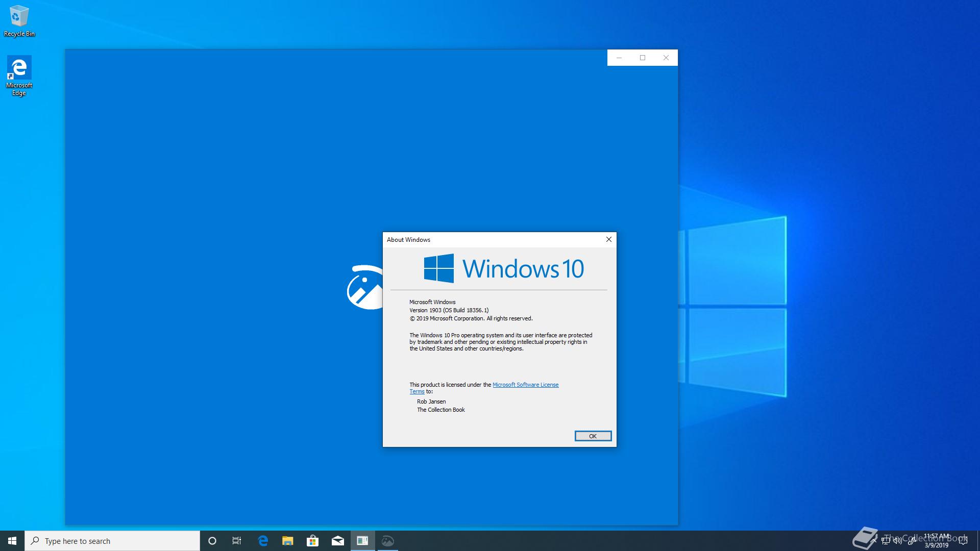Image resolution: width=980 pixels, height=551 pixels.
Task: Open Windows Ink Workspace pen icon
Action: point(911,541)
